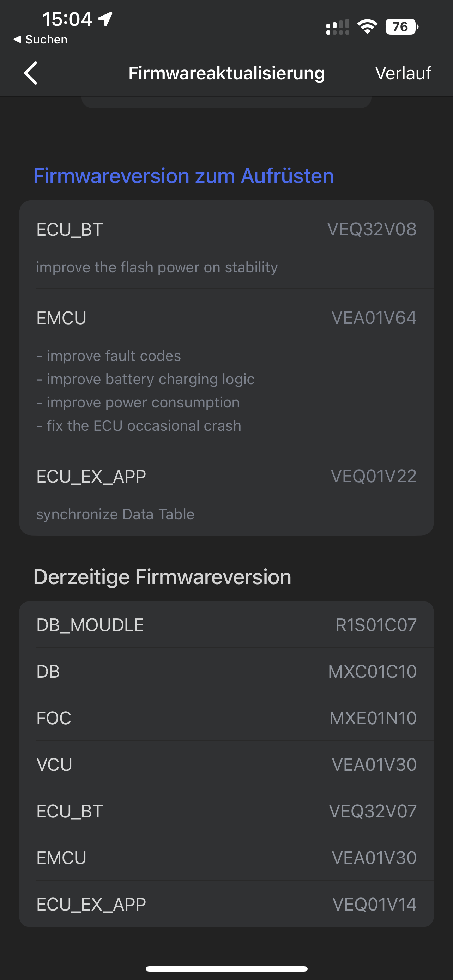The height and width of the screenshot is (980, 453).
Task: Tap current EMCU VEA01V30 row
Action: coord(226,858)
